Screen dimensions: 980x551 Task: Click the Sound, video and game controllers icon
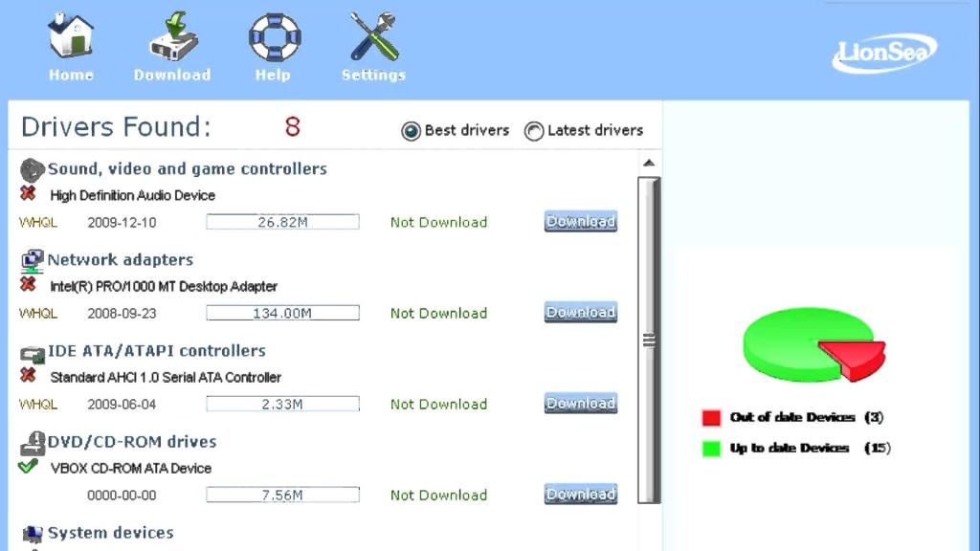[x=33, y=169]
